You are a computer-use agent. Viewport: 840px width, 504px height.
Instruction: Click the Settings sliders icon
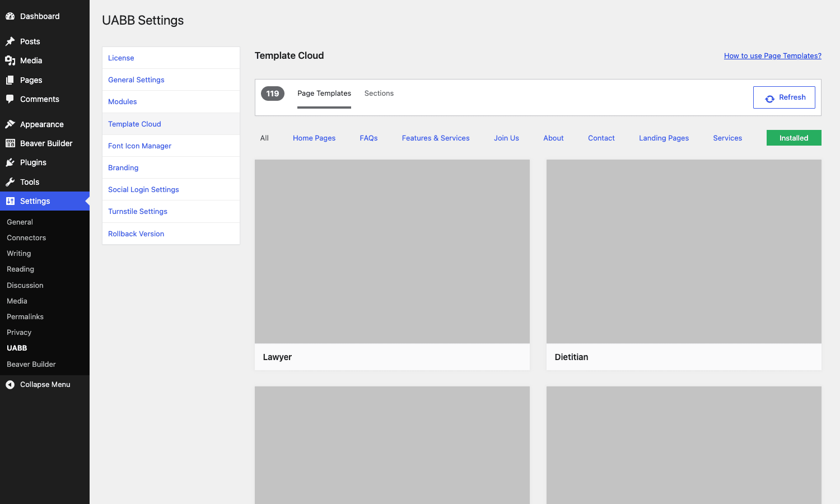pos(10,201)
